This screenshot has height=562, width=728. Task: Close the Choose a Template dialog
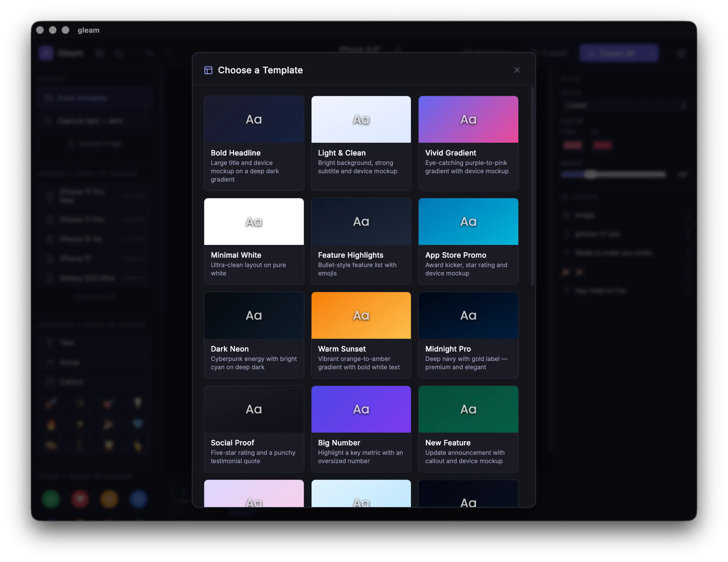point(517,70)
